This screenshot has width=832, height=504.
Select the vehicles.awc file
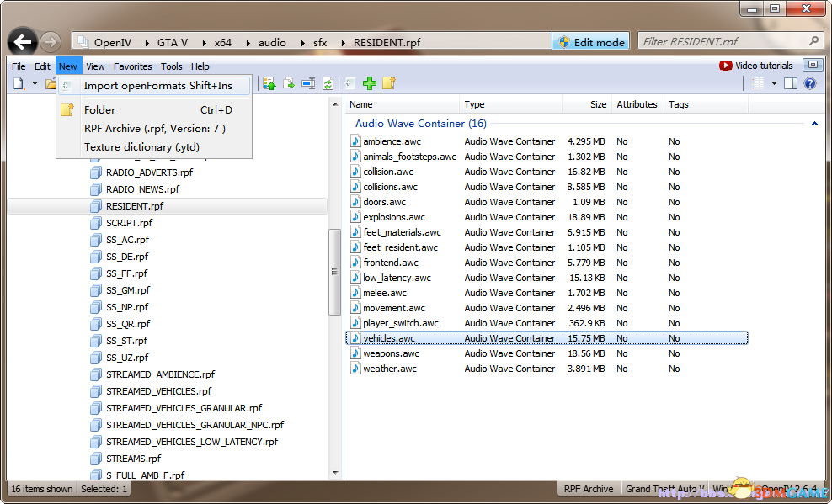click(x=547, y=338)
